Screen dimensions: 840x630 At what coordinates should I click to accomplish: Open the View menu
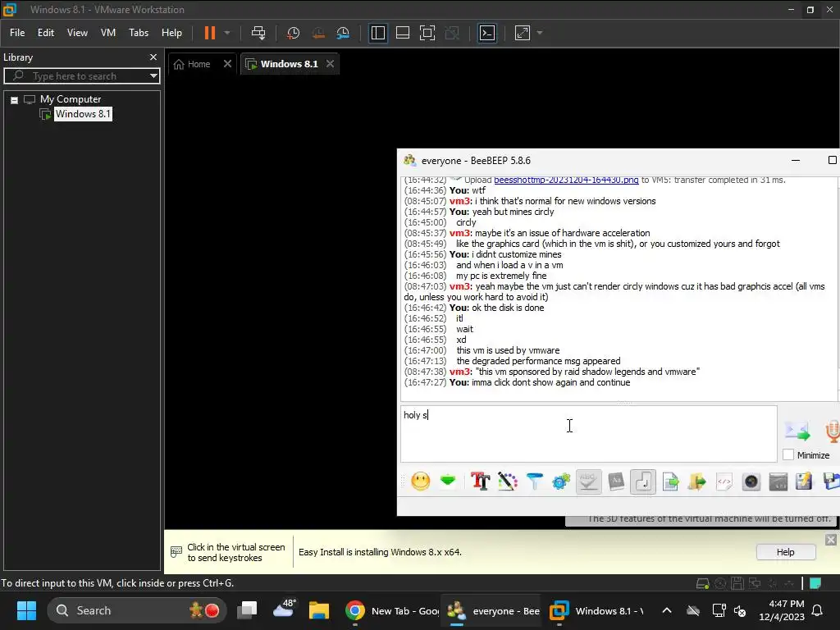pos(77,33)
